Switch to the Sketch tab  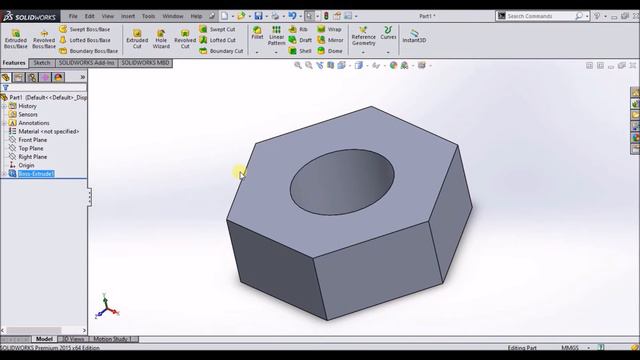coord(42,63)
